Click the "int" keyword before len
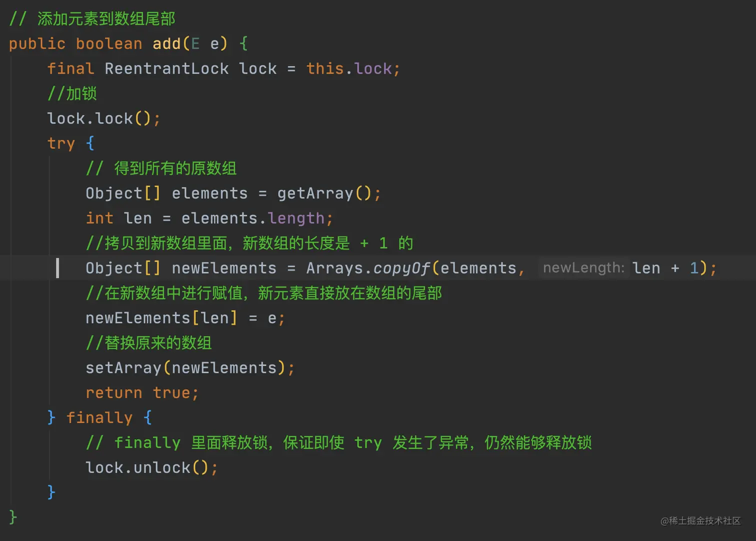This screenshot has height=541, width=756. (99, 218)
